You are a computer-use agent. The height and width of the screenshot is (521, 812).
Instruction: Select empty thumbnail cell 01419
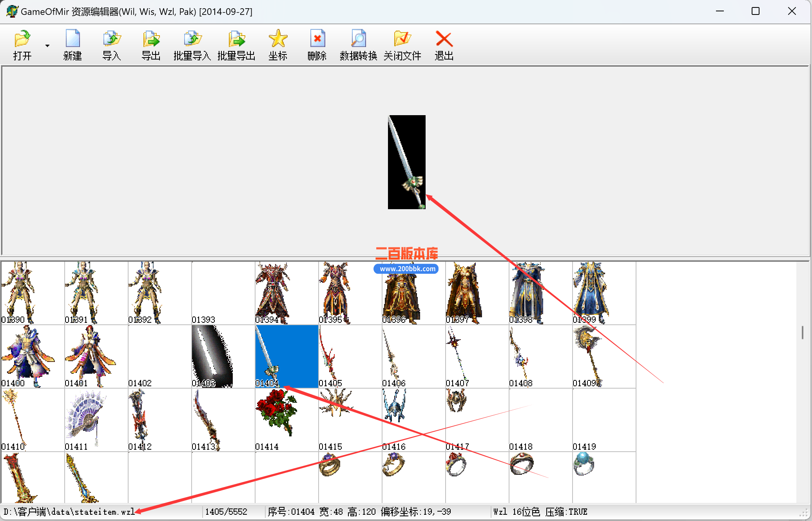[x=604, y=420]
